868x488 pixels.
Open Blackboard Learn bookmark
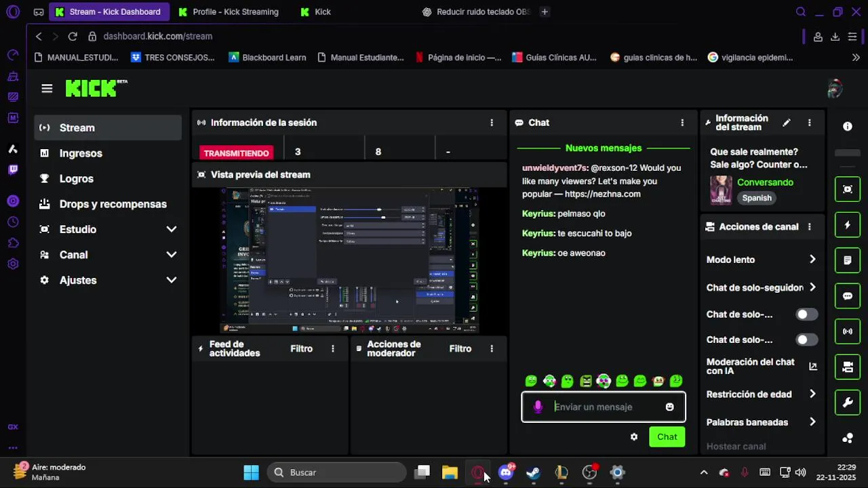267,58
